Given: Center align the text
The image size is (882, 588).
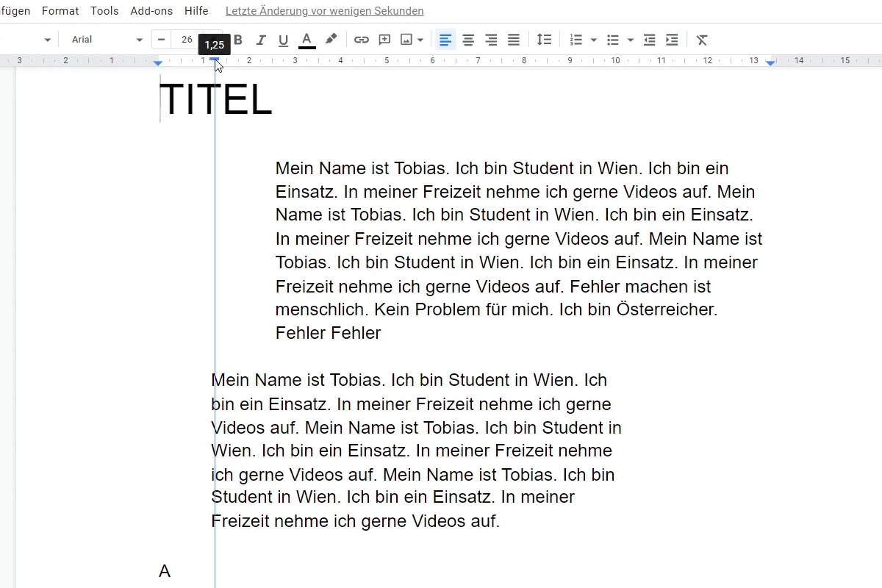Looking at the screenshot, I should (468, 40).
